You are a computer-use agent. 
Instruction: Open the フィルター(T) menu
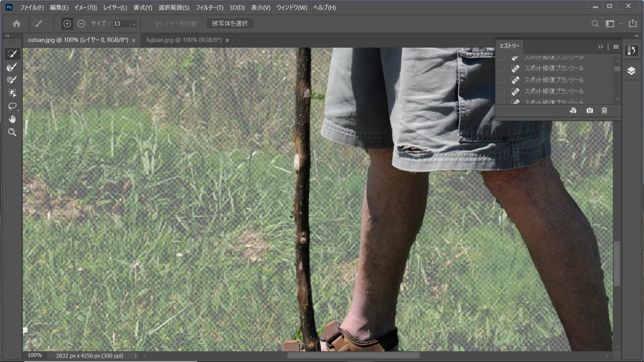click(209, 7)
